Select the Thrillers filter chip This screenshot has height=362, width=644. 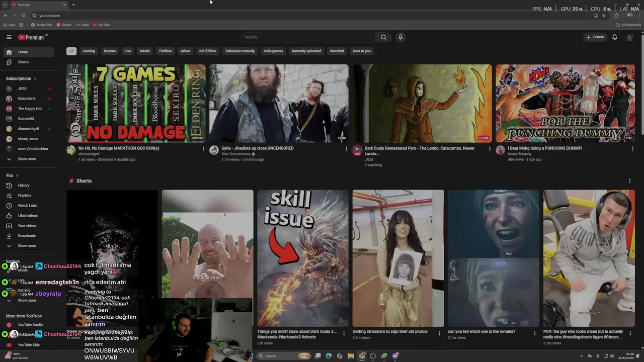click(165, 51)
